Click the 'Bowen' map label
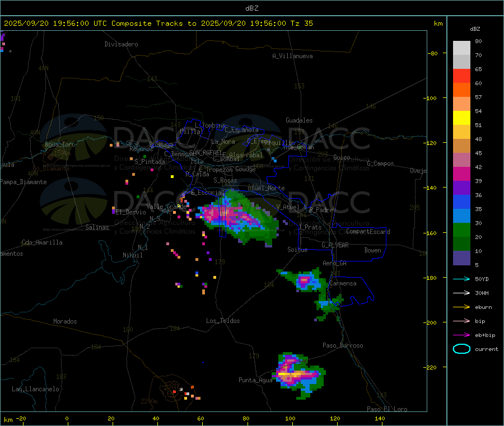The height and width of the screenshot is (426, 504). click(372, 250)
